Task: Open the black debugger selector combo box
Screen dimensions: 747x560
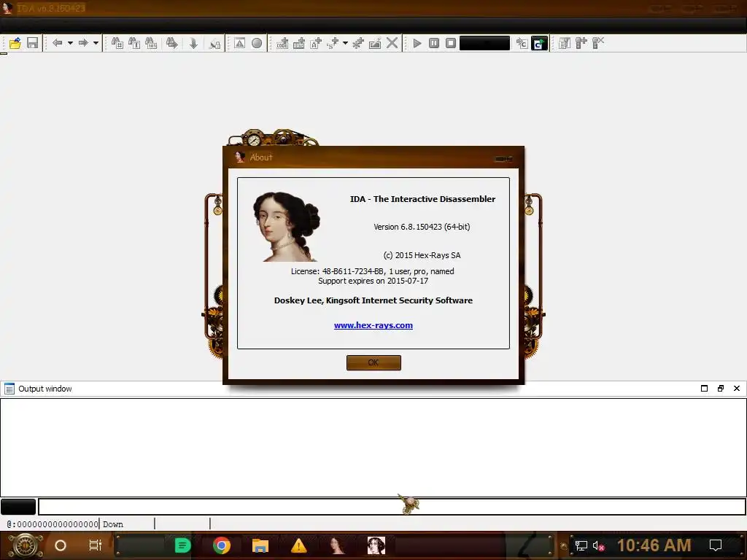Action: click(484, 43)
